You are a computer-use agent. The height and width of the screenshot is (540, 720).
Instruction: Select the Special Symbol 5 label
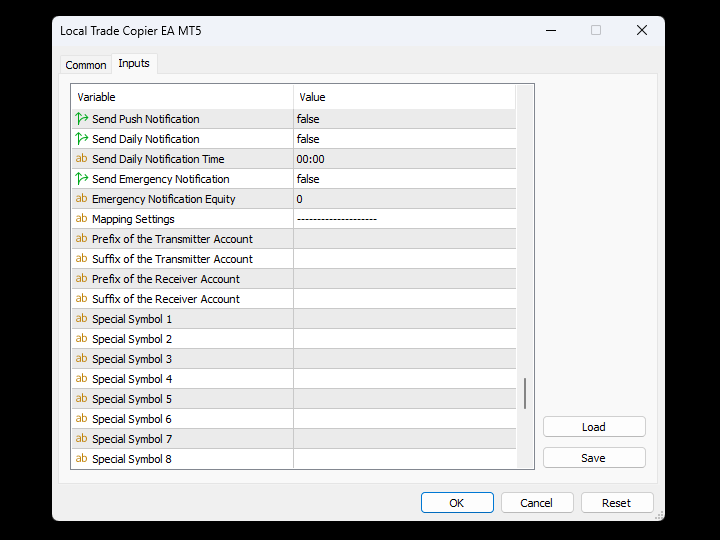point(132,399)
